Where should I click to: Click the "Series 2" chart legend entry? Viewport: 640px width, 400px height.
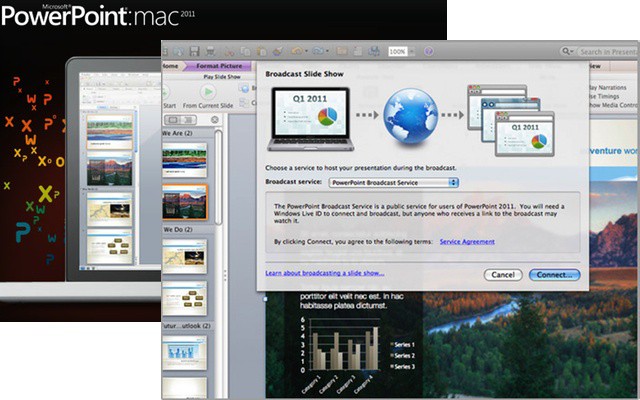(403, 356)
